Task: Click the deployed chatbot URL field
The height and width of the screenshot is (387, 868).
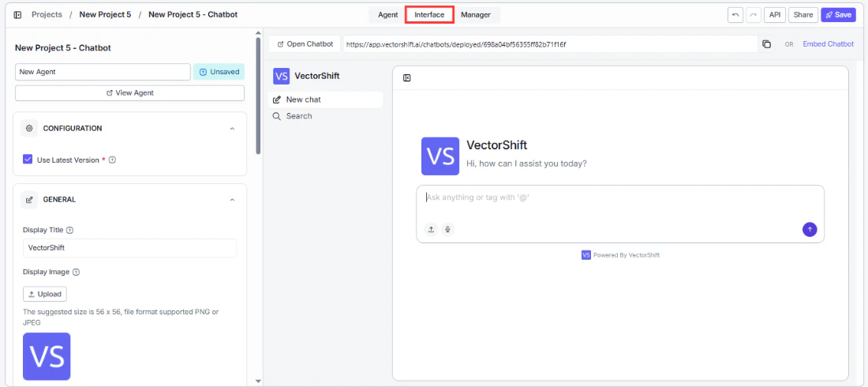Action: [550, 43]
